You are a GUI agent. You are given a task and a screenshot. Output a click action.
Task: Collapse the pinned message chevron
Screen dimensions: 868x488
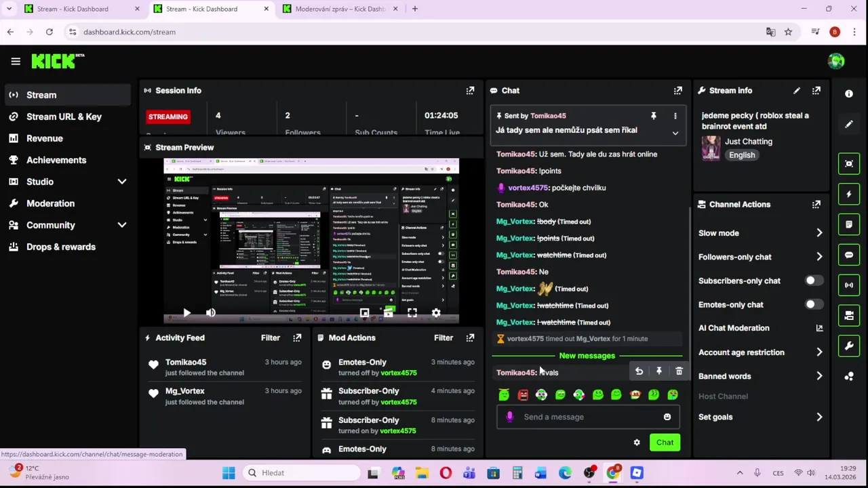[675, 134]
